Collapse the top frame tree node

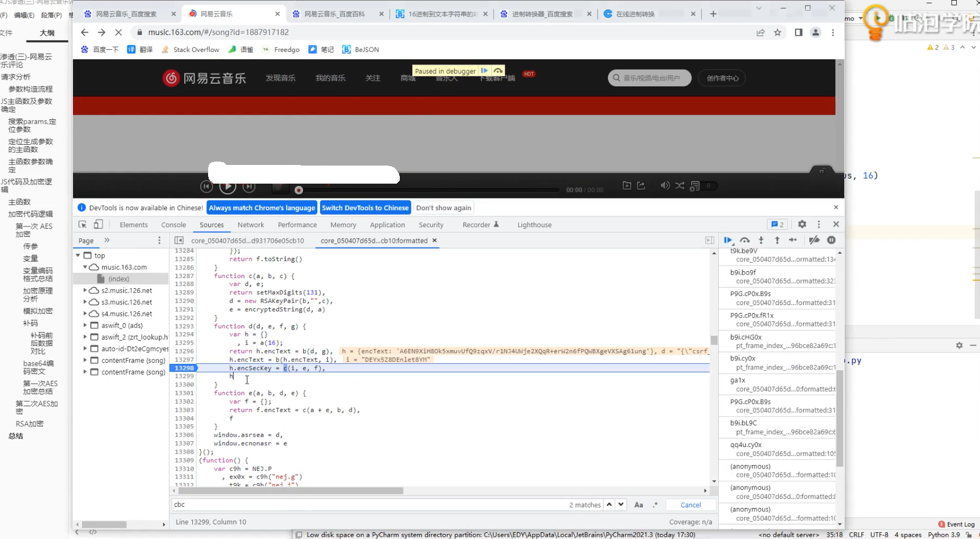78,255
